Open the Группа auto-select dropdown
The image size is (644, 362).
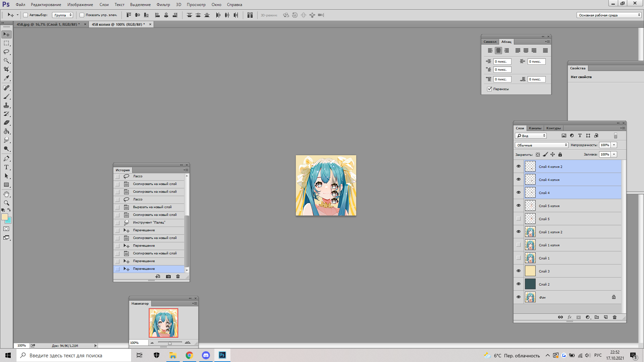point(63,15)
